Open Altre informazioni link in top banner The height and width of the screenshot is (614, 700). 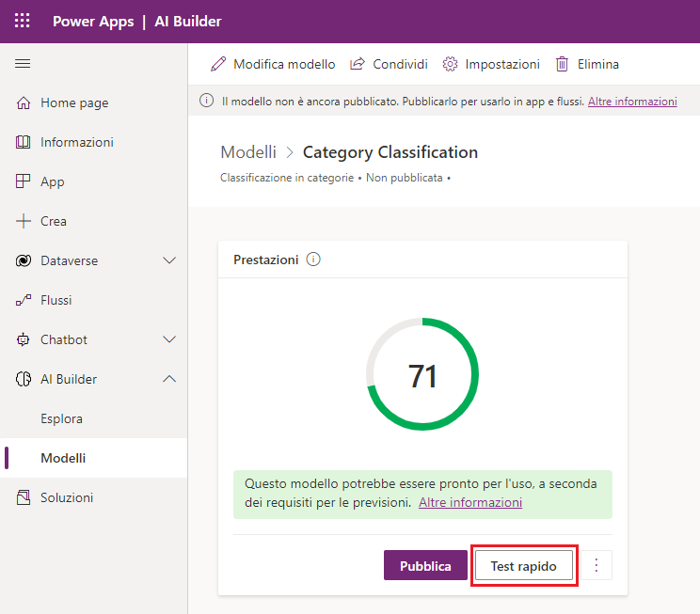[631, 102]
